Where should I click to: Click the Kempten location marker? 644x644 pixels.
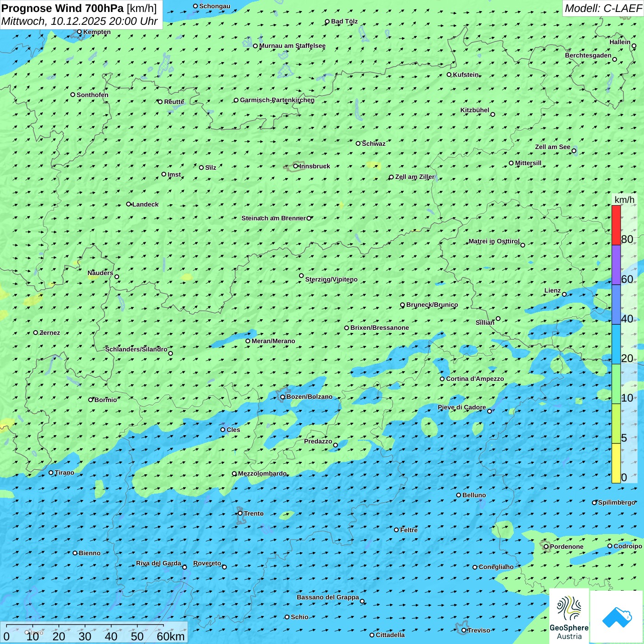(x=80, y=32)
